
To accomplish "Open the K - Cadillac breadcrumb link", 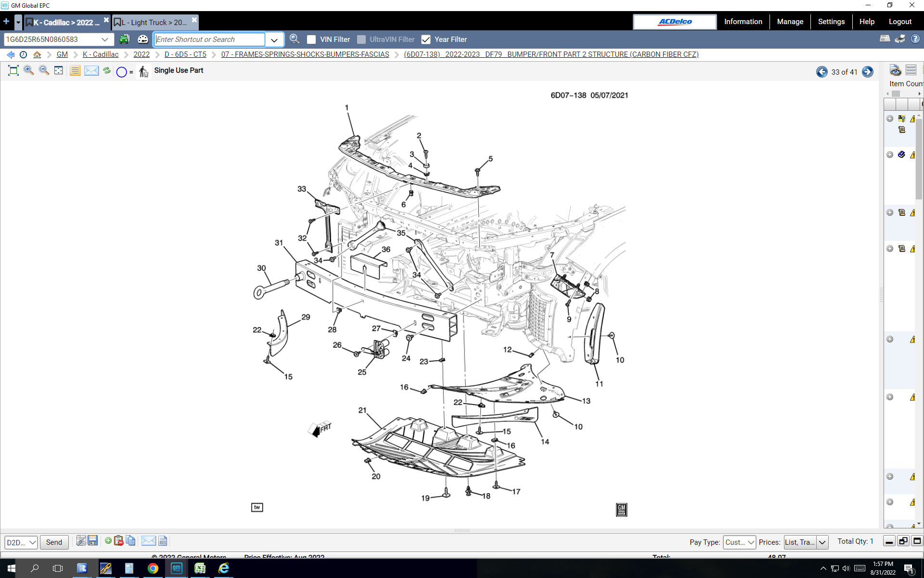I will click(x=101, y=54).
